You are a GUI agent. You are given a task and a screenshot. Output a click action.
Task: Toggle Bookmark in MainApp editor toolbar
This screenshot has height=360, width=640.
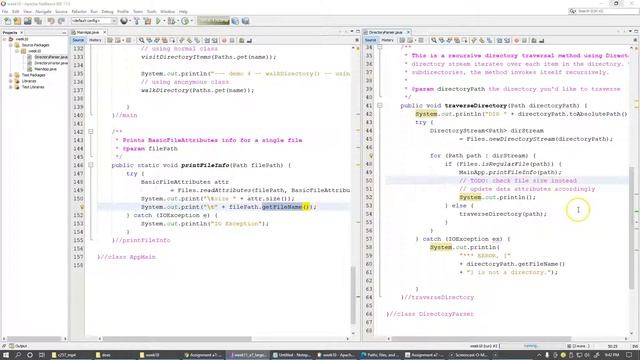coord(197,40)
